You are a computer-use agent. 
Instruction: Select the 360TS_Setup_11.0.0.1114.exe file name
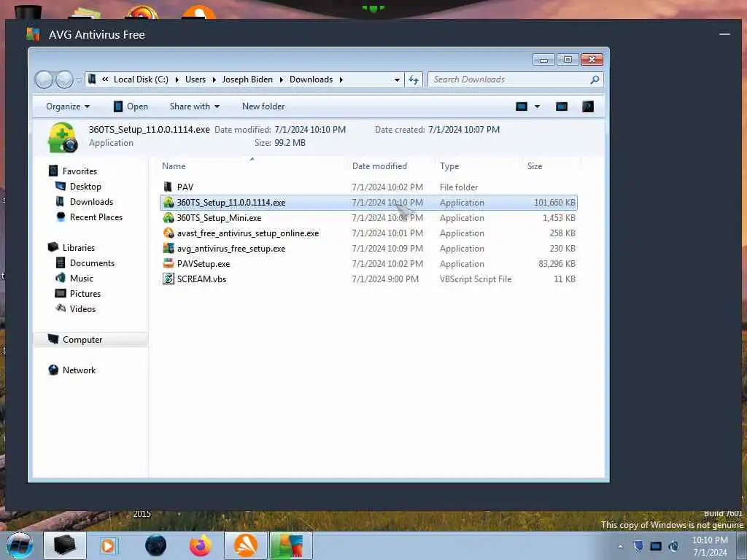point(231,203)
